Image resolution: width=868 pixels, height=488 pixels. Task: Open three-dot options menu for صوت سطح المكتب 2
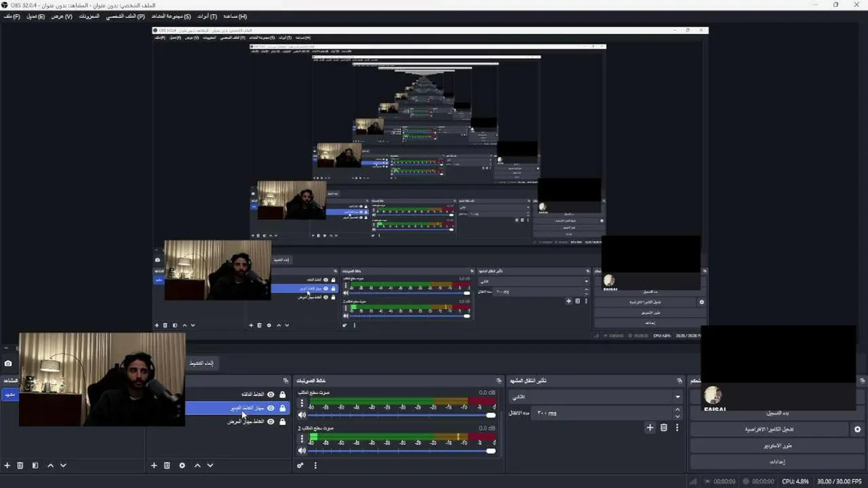302,439
